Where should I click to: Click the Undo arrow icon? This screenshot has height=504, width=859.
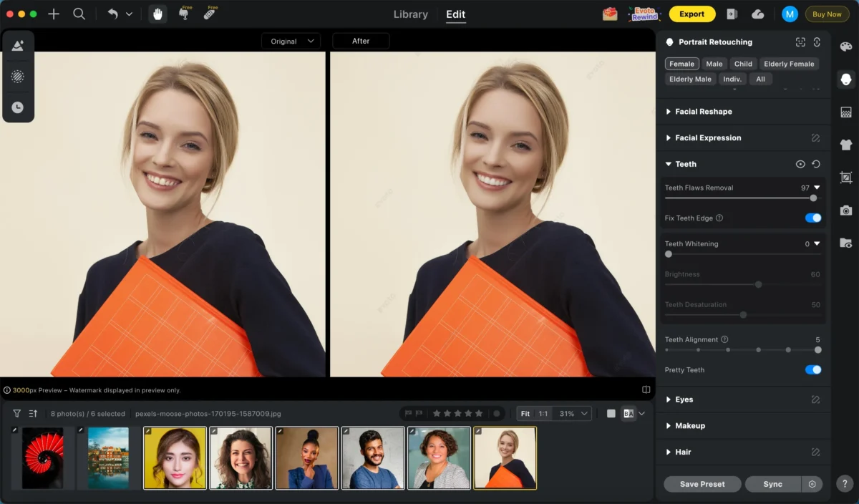point(112,14)
